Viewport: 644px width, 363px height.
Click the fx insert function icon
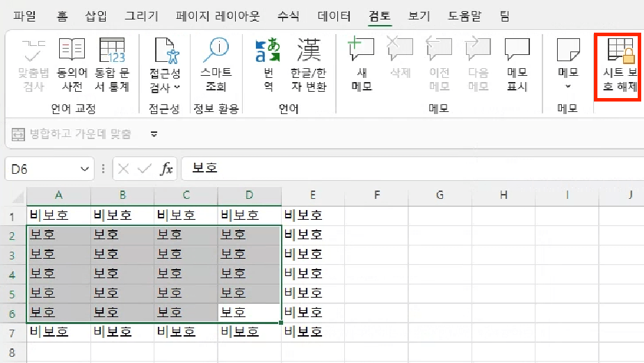(x=166, y=169)
